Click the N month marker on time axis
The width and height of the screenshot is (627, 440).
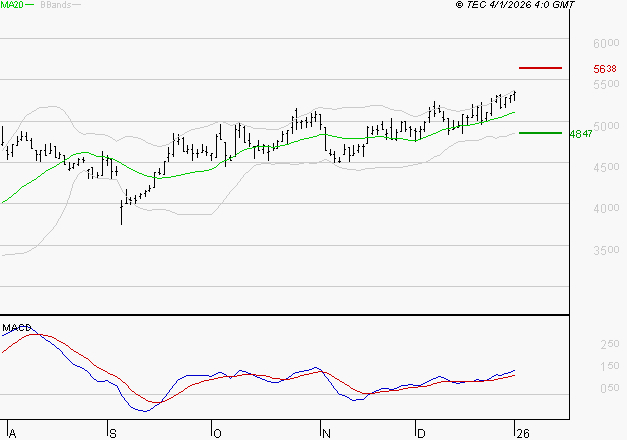coord(326,434)
